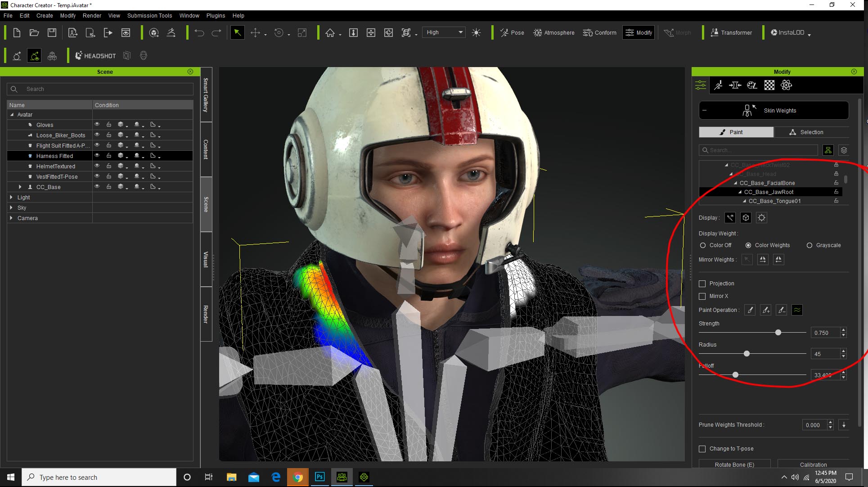
Task: Toggle the mesh cube display icon
Action: tap(746, 218)
